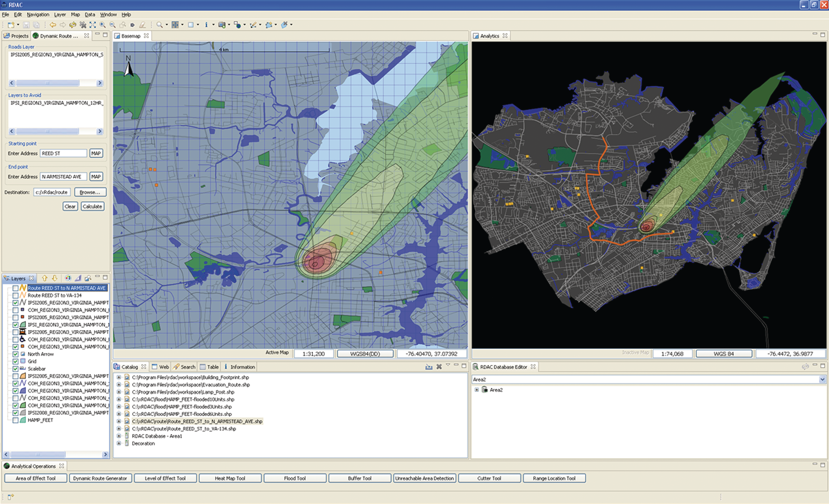Expand the Building_Footprint.shp catalog entry
829x504 pixels.
[119, 377]
